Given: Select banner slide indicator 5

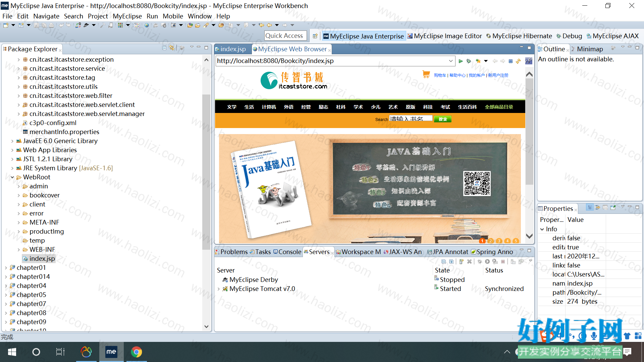Looking at the screenshot, I should tap(516, 241).
